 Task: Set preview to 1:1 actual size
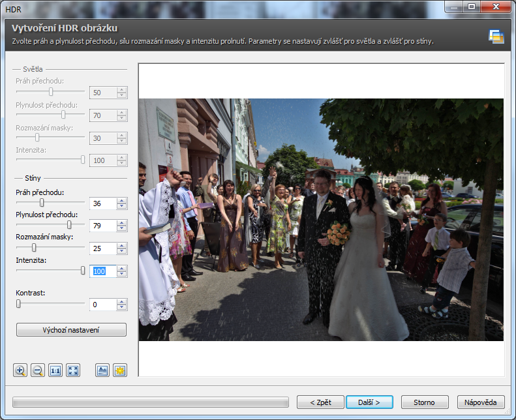[55, 370]
